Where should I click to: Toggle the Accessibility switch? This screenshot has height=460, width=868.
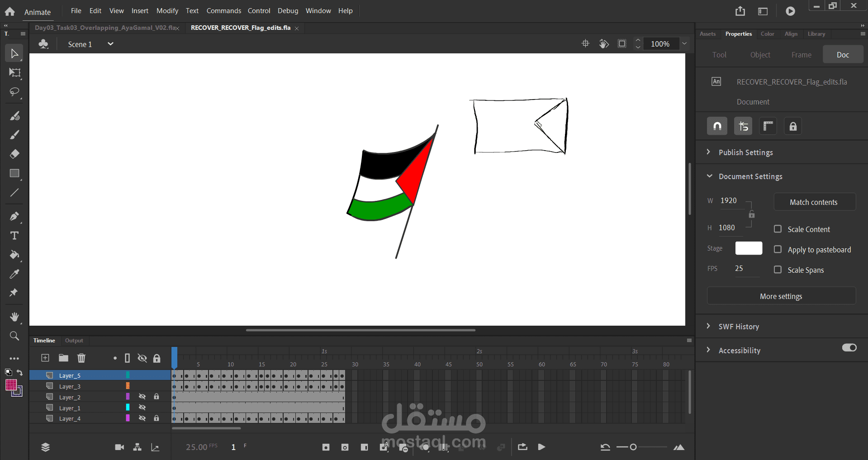(849, 348)
